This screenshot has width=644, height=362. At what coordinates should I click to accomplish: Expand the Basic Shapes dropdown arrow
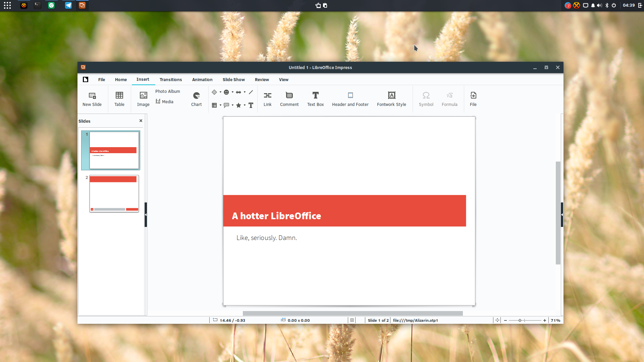220,92
